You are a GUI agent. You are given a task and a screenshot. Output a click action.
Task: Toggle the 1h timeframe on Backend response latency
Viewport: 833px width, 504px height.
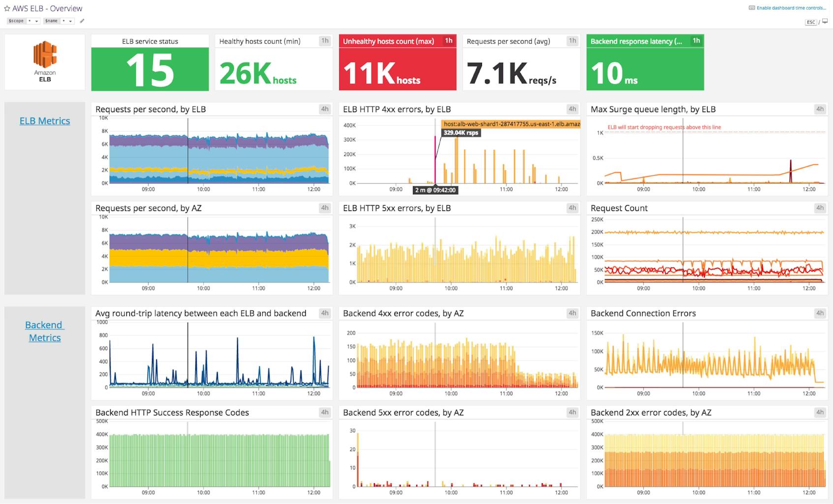click(x=696, y=41)
